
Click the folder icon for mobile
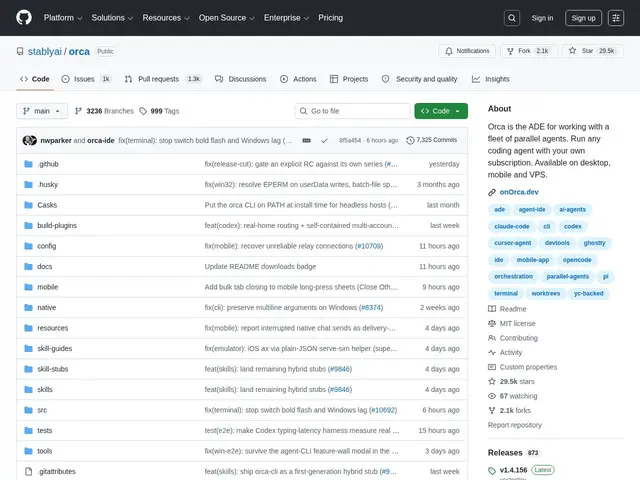coord(28,287)
